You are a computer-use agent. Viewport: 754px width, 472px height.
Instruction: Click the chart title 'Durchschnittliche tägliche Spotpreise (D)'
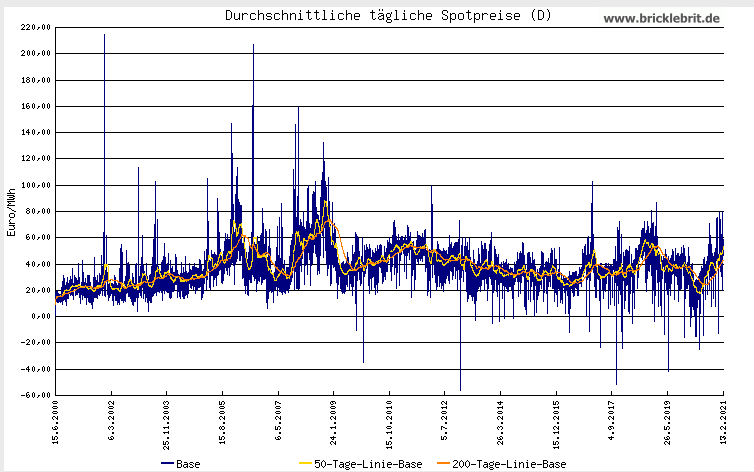[387, 15]
